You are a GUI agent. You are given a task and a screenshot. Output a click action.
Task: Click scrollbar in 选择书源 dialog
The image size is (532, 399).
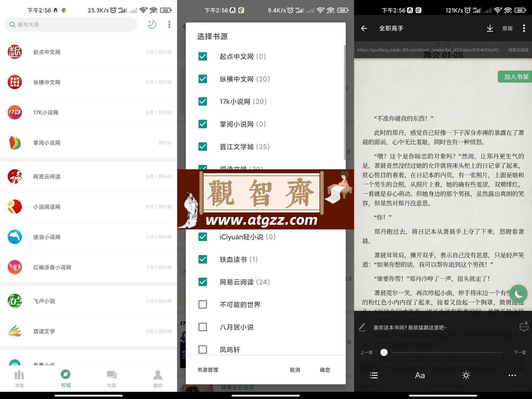tap(344, 103)
